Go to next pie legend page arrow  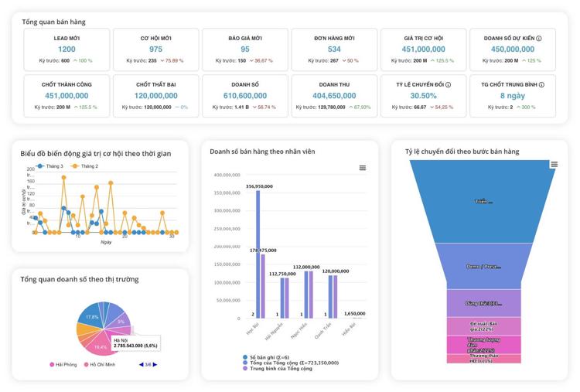click(x=155, y=364)
